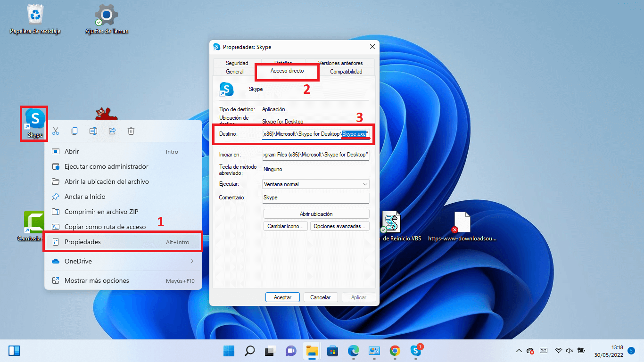Image resolution: width=644 pixels, height=362 pixels.
Task: Launch Microsoft Edge from taskbar
Action: [x=353, y=351]
